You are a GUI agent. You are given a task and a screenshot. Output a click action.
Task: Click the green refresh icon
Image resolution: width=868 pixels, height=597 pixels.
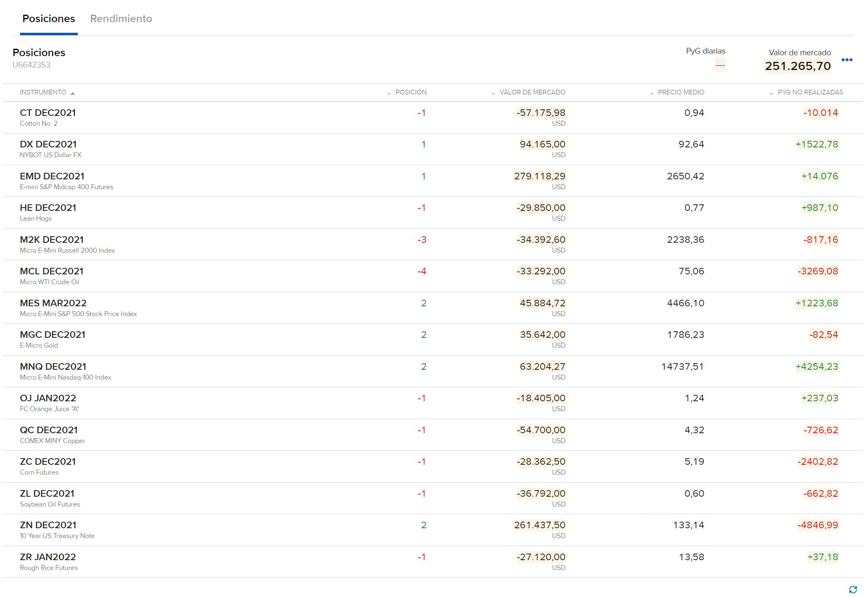853,589
